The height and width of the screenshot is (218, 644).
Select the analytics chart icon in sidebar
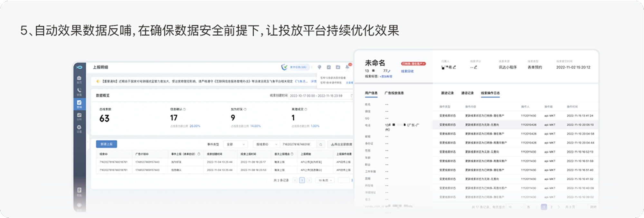[79, 116]
